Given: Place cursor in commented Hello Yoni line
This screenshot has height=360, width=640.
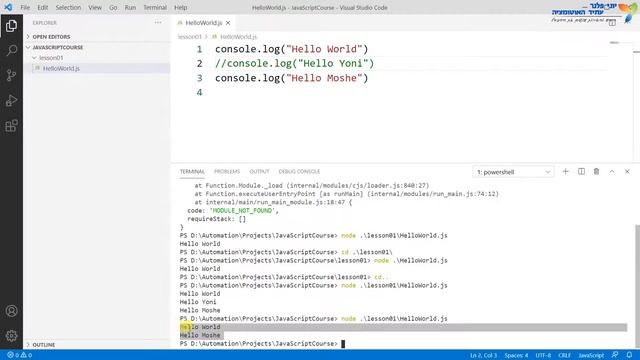Looking at the screenshot, I should coord(294,63).
